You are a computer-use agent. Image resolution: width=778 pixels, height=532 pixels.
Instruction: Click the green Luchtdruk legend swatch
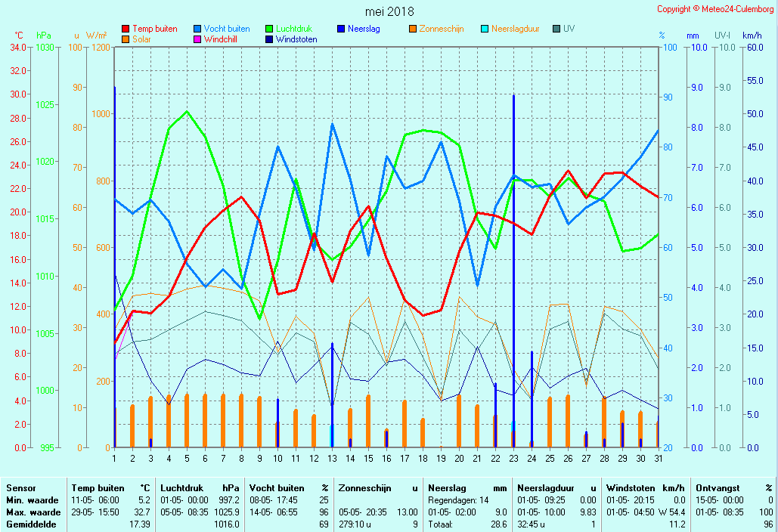point(270,29)
